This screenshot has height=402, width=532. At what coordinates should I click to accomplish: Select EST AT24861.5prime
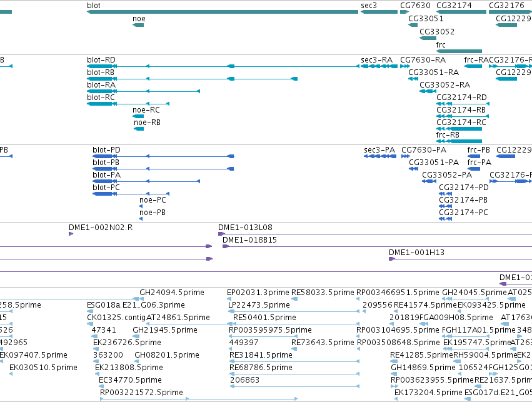point(189,324)
